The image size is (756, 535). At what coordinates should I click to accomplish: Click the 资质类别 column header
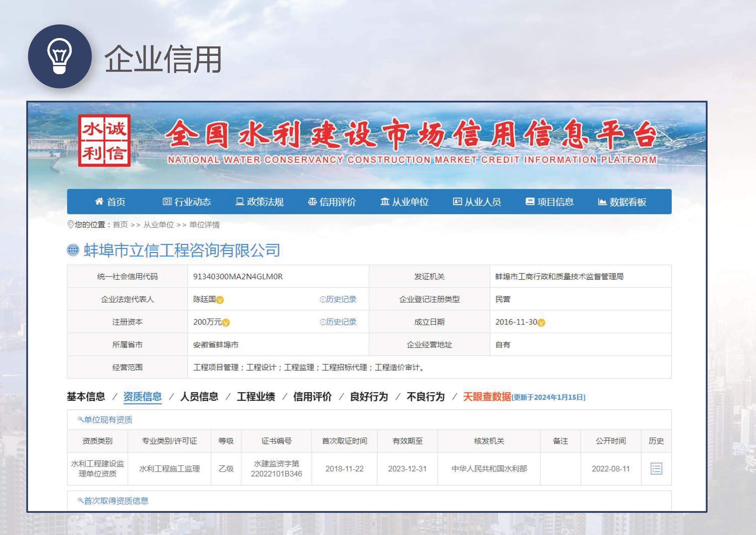[97, 441]
